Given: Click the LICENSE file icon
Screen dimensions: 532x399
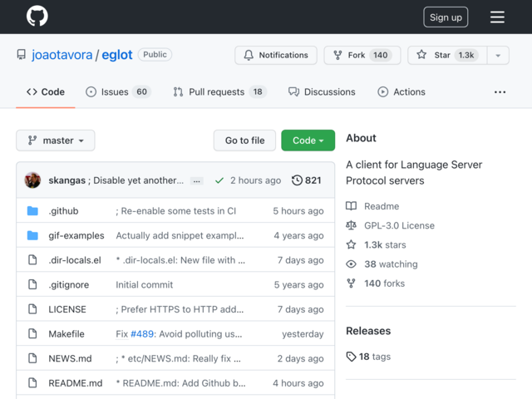Looking at the screenshot, I should click(32, 309).
